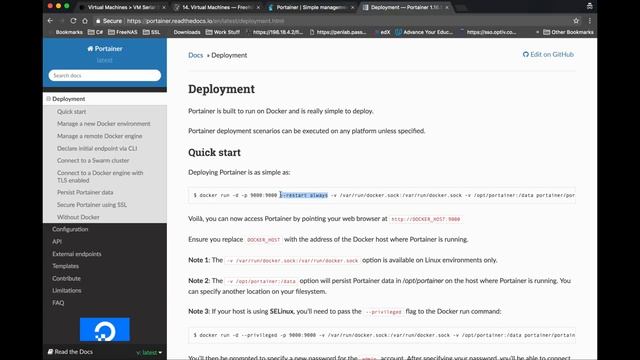Click the Quick start heading

[214, 152]
